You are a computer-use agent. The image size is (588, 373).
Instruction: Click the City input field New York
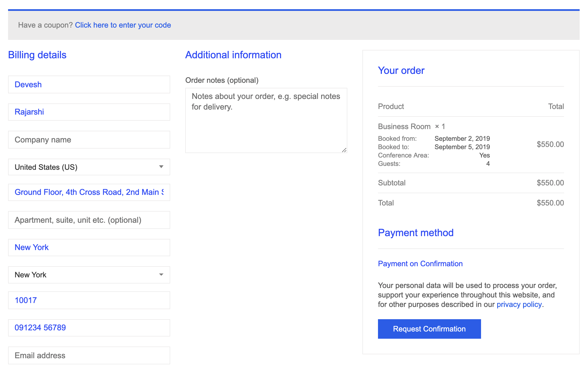pyautogui.click(x=89, y=247)
